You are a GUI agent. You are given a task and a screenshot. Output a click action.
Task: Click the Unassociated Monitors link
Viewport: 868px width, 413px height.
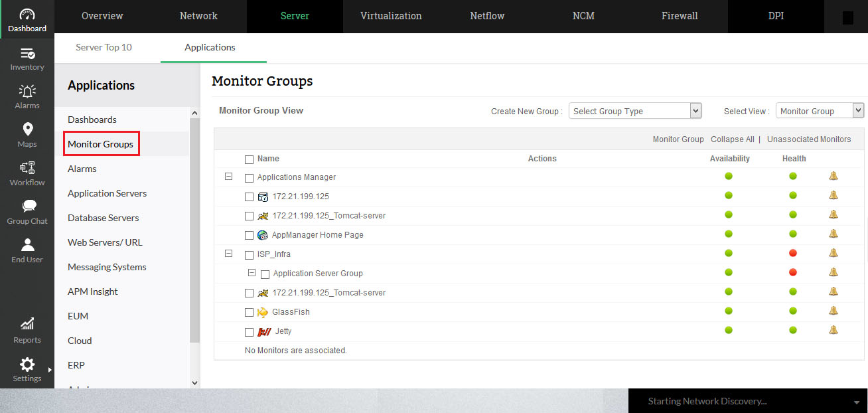(809, 139)
